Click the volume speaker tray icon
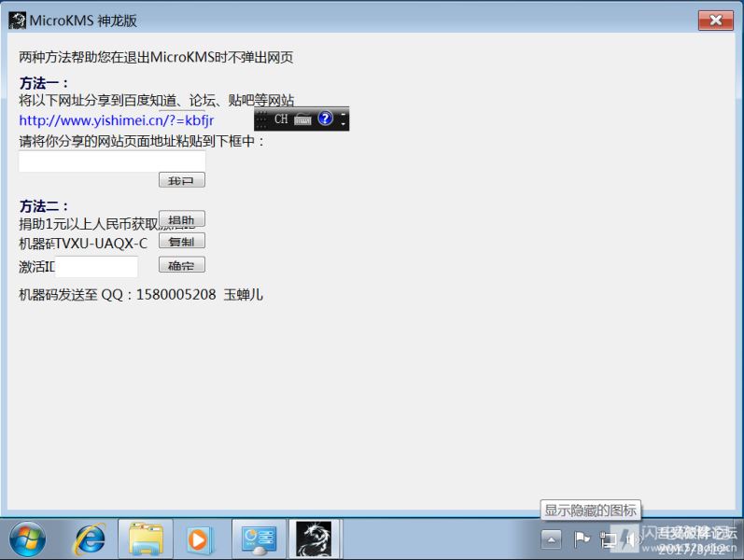This screenshot has width=744, height=560. point(632,539)
